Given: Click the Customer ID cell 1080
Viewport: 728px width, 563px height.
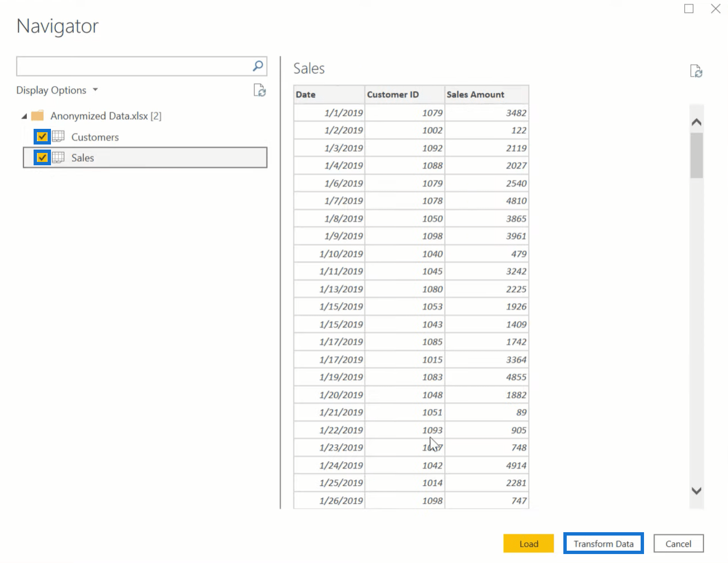Looking at the screenshot, I should 405,289.
